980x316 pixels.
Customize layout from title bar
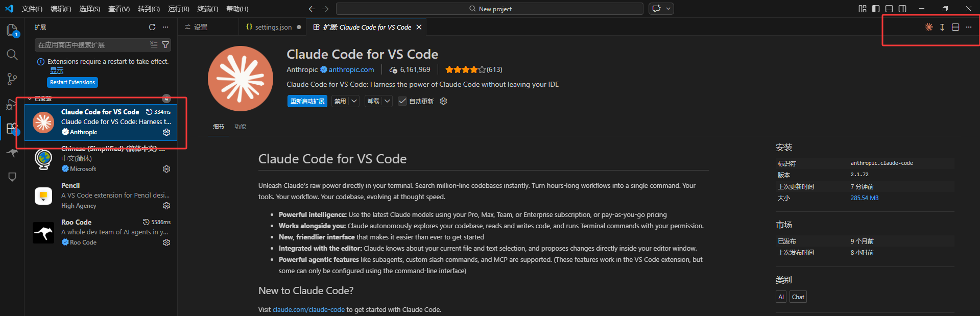pyautogui.click(x=863, y=9)
